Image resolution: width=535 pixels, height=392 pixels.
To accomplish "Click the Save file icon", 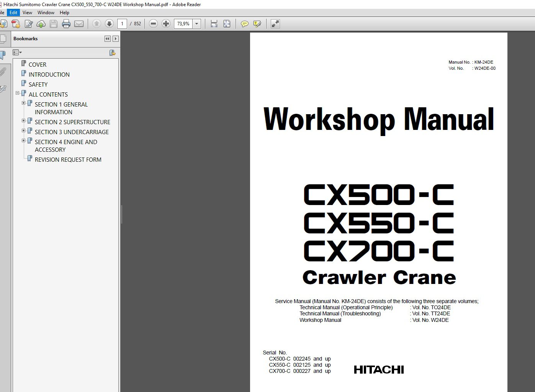I will 53,24.
